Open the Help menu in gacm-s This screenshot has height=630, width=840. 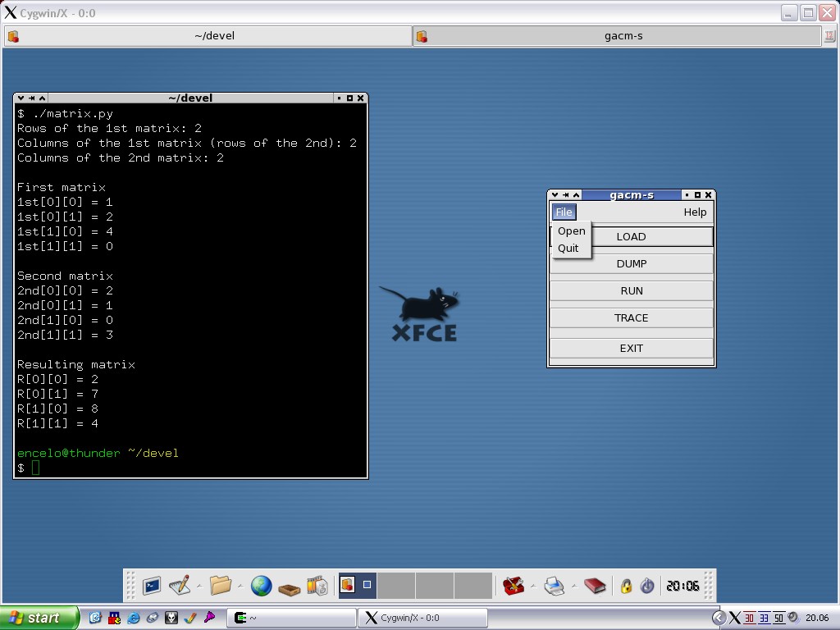[695, 212]
